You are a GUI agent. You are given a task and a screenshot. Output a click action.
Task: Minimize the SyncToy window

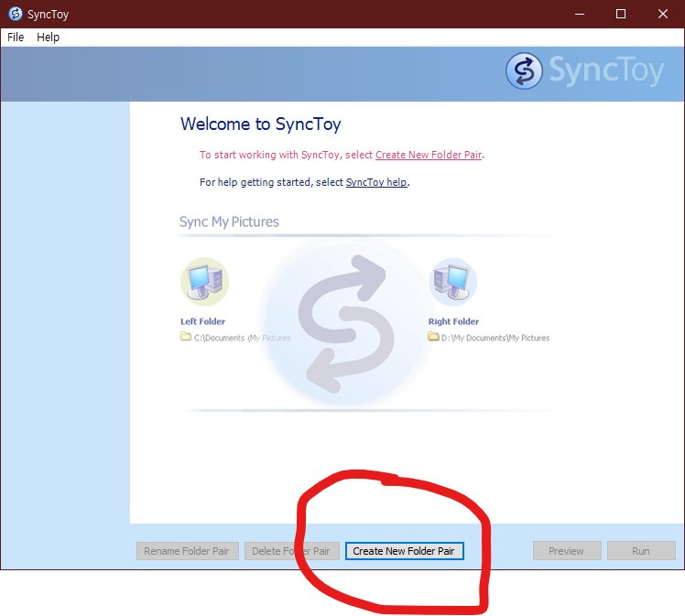click(x=580, y=14)
